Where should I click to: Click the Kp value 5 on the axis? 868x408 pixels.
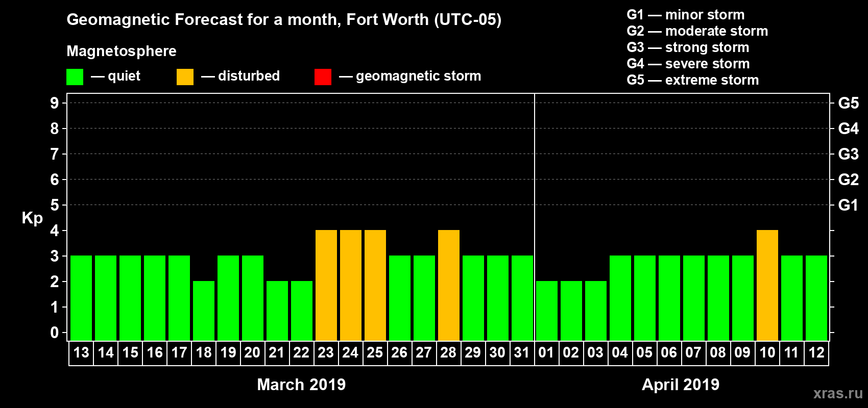pyautogui.click(x=55, y=205)
